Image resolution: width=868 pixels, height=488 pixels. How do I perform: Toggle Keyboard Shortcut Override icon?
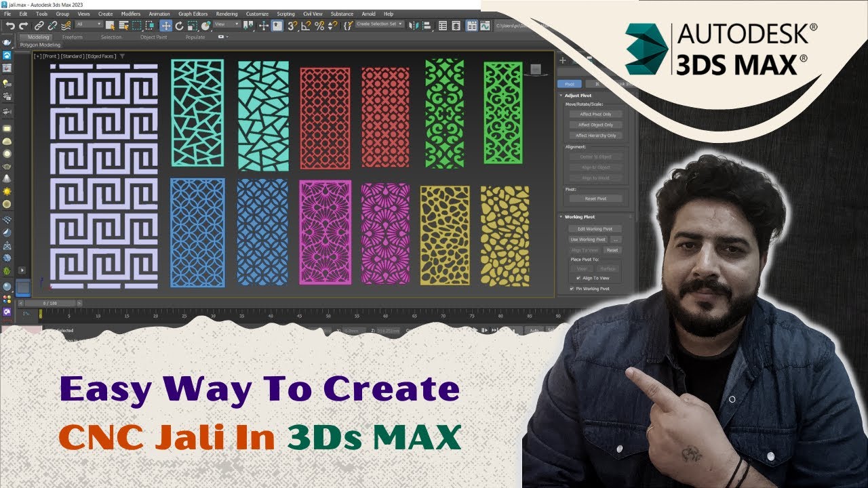tap(277, 26)
